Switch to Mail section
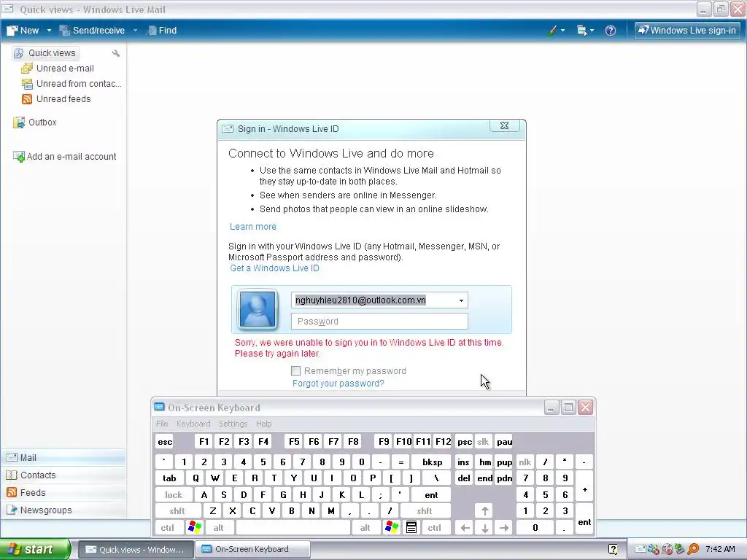Image resolution: width=747 pixels, height=560 pixels. [x=63, y=458]
